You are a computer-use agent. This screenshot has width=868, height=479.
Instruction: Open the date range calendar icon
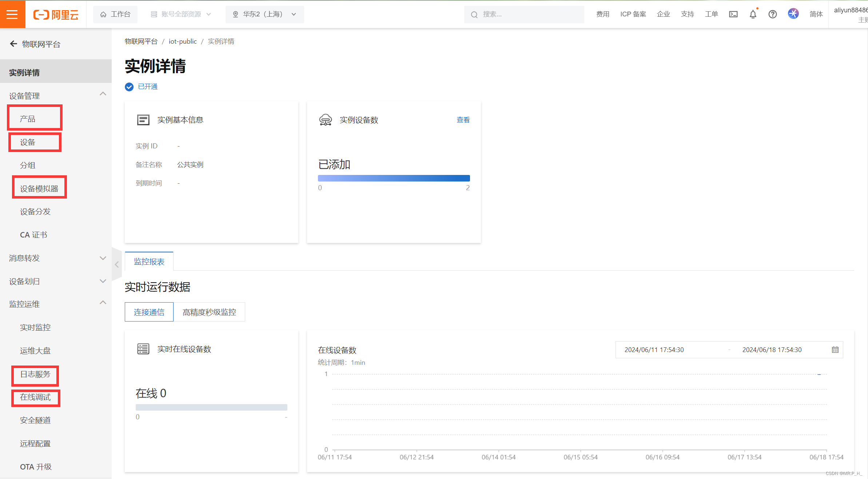tap(835, 350)
